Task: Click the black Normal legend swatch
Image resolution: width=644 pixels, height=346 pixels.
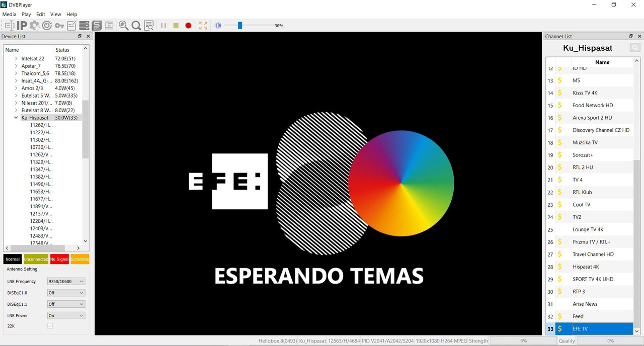Action: (13, 259)
